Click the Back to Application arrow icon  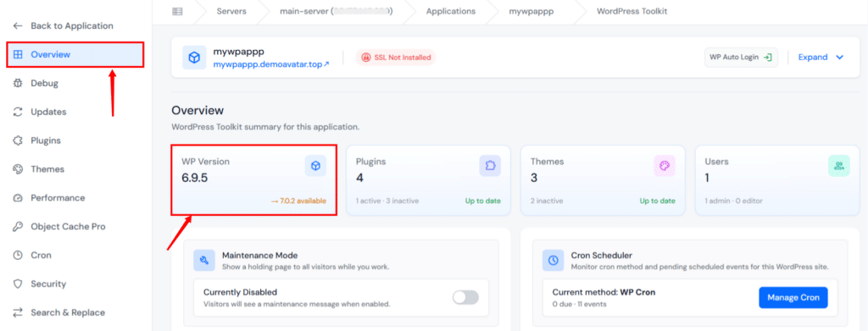point(19,26)
